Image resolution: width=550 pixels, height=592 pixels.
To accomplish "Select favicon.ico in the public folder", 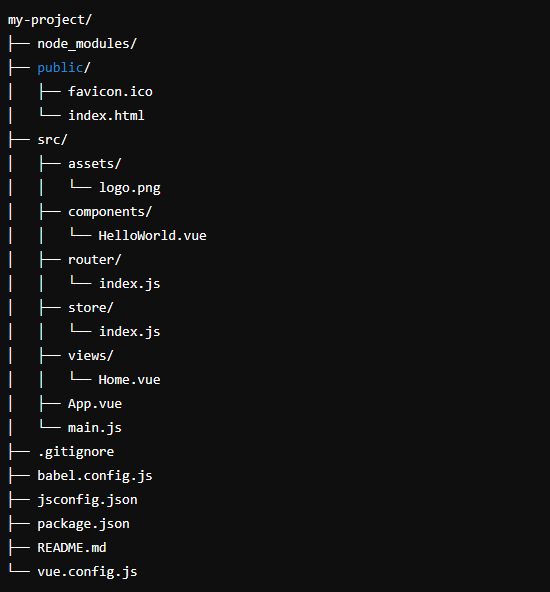I will pyautogui.click(x=110, y=92).
